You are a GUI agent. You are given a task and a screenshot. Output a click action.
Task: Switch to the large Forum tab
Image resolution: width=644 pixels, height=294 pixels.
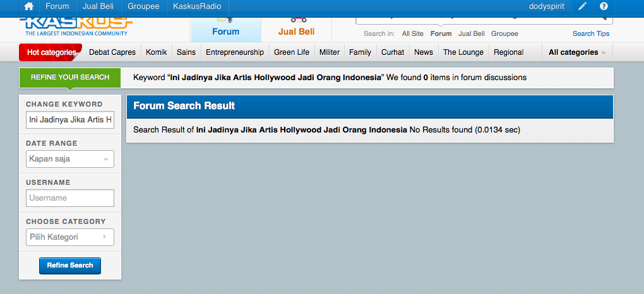(x=226, y=30)
